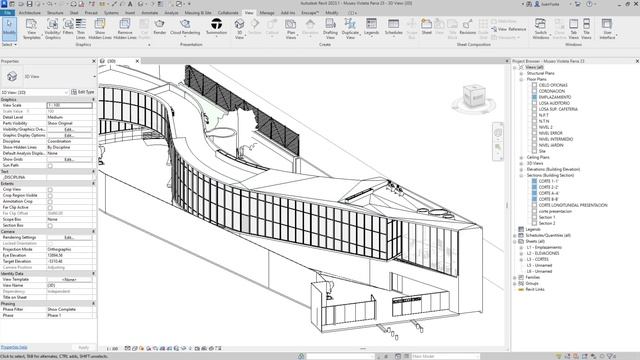This screenshot has width=640, height=360.
Task: Open View Templates in the ribbon
Action: click(31, 29)
